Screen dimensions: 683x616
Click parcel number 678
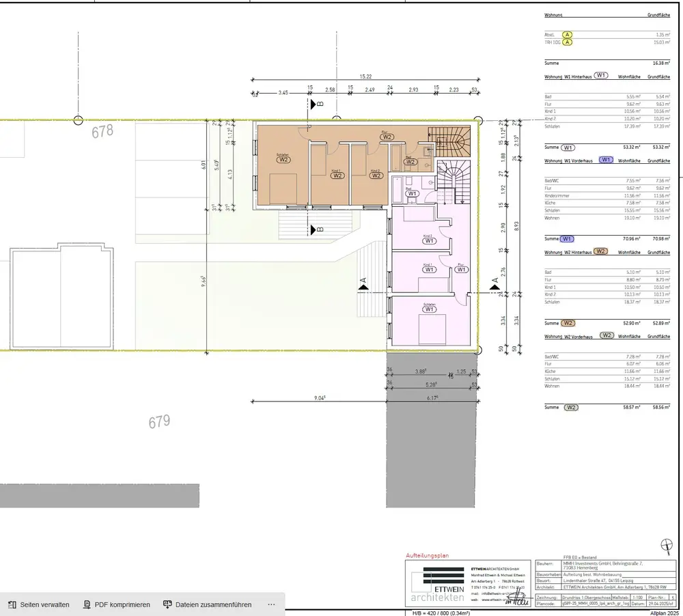(102, 131)
